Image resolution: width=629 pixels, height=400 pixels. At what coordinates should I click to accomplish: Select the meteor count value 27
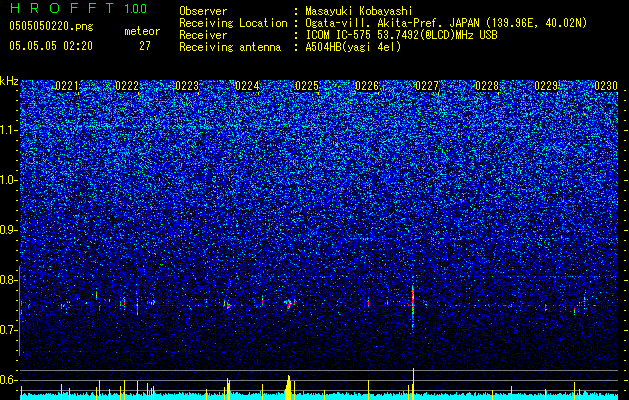pos(145,46)
